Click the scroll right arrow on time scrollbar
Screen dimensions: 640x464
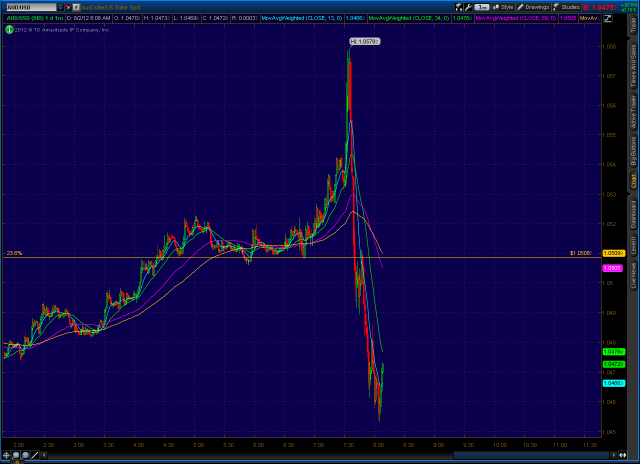(x=613, y=455)
